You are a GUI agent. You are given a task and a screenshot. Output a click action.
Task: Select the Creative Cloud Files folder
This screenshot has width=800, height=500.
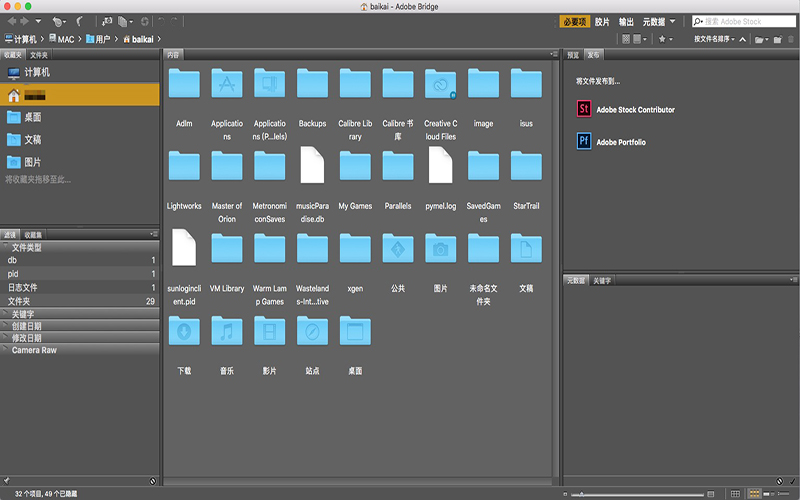pos(441,105)
